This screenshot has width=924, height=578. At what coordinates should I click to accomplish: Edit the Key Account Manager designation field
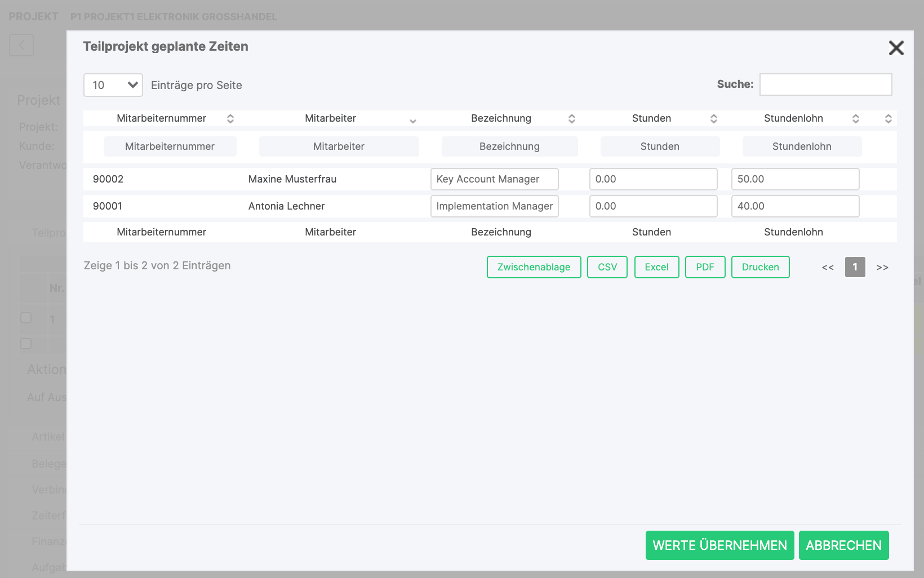click(x=494, y=179)
